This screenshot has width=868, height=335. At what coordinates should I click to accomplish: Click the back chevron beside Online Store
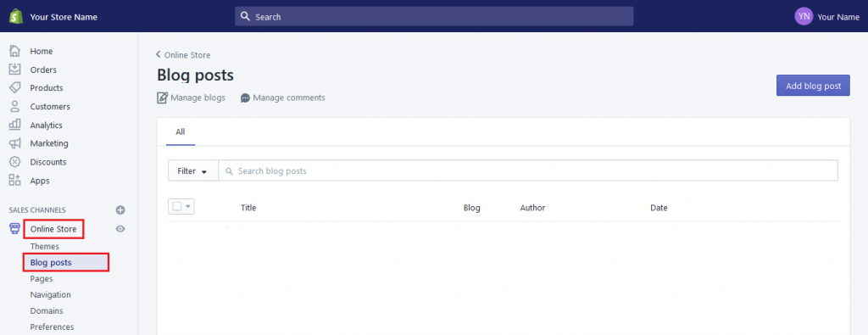tap(159, 54)
